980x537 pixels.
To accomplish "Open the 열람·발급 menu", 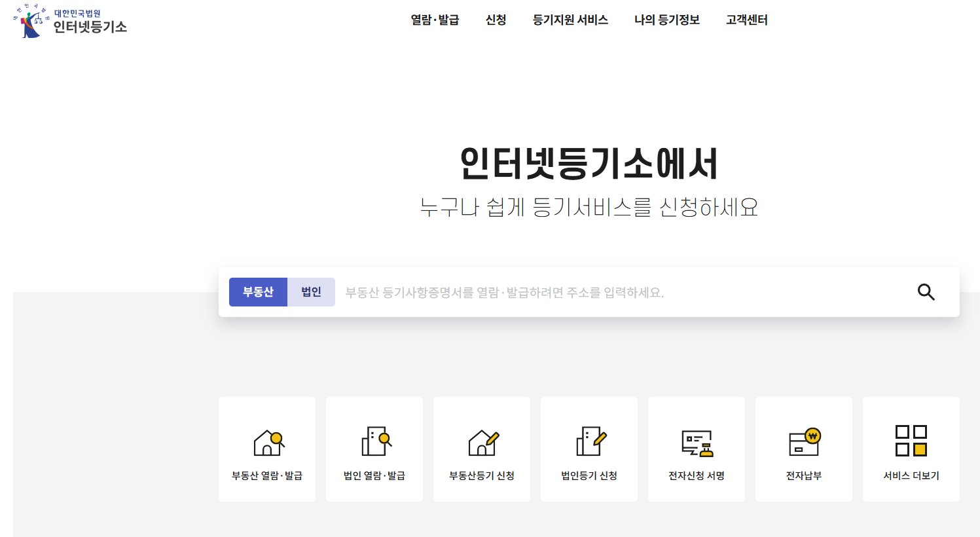I will click(x=435, y=20).
